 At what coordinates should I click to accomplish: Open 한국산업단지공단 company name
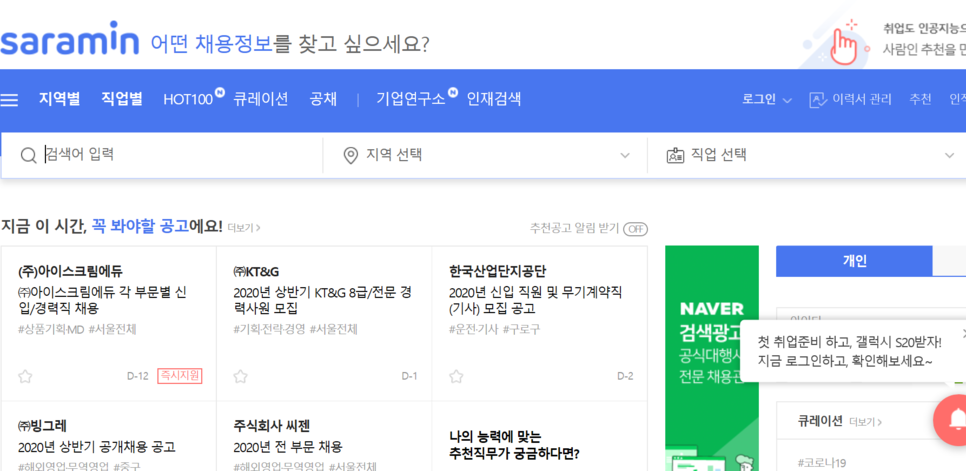(x=498, y=271)
